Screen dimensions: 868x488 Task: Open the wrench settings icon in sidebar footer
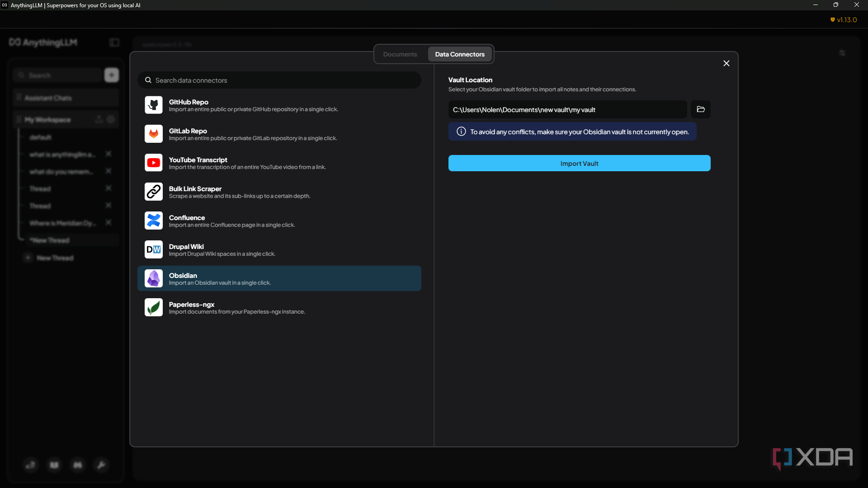coord(101,465)
